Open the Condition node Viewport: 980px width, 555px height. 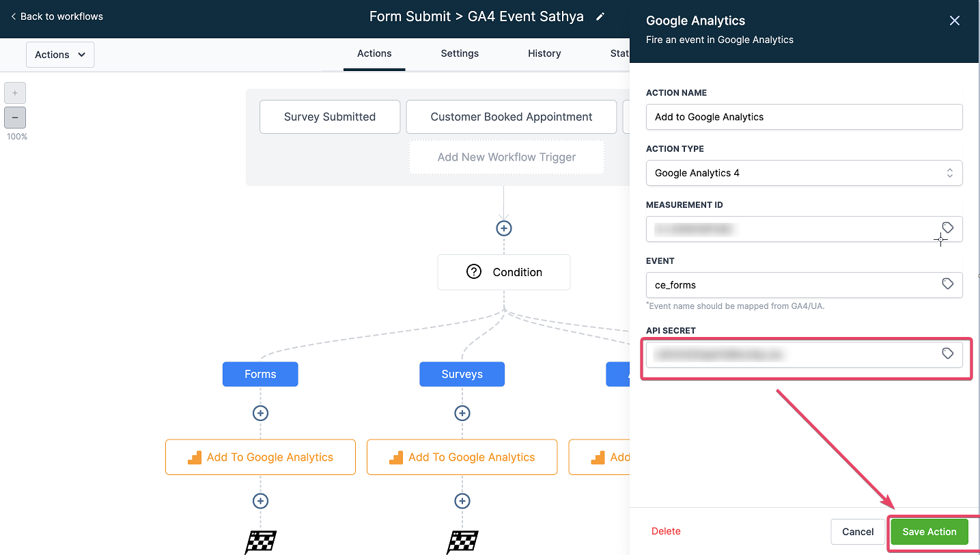click(x=504, y=272)
